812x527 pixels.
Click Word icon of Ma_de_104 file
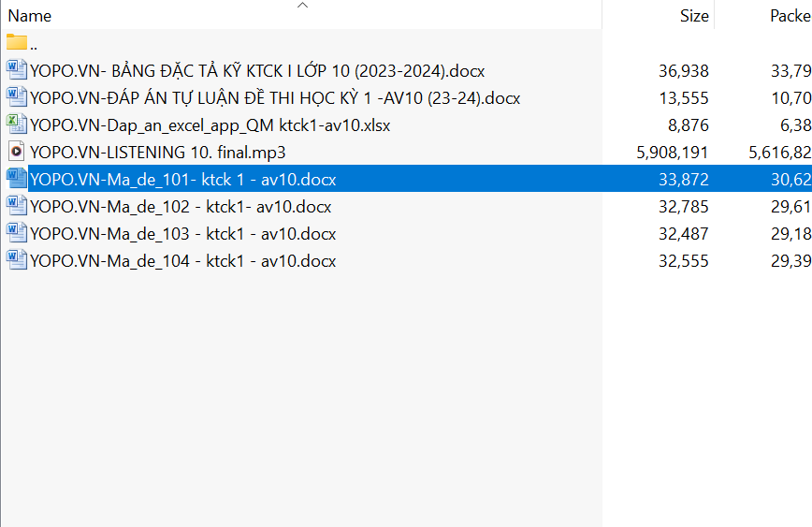point(16,260)
